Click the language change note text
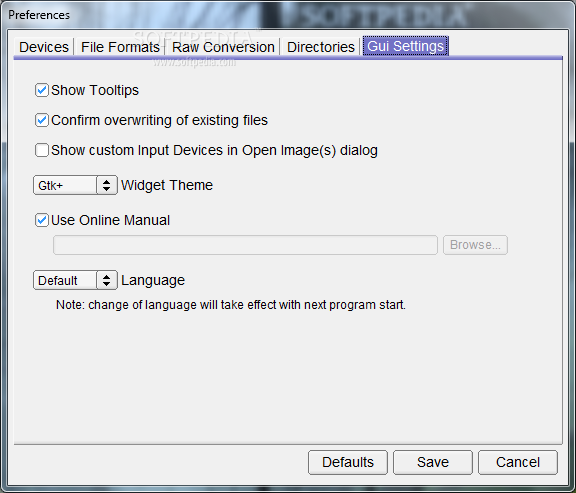The height and width of the screenshot is (493, 576). tap(231, 305)
